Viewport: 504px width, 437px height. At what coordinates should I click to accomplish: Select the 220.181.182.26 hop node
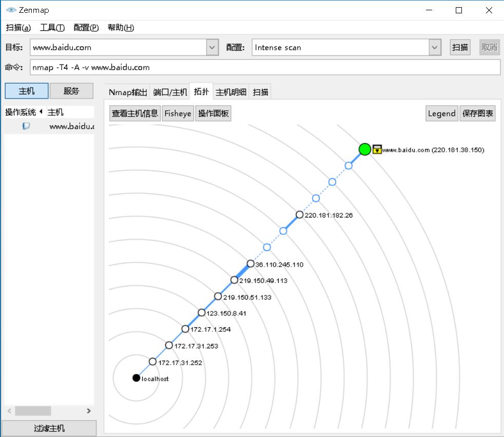(300, 214)
